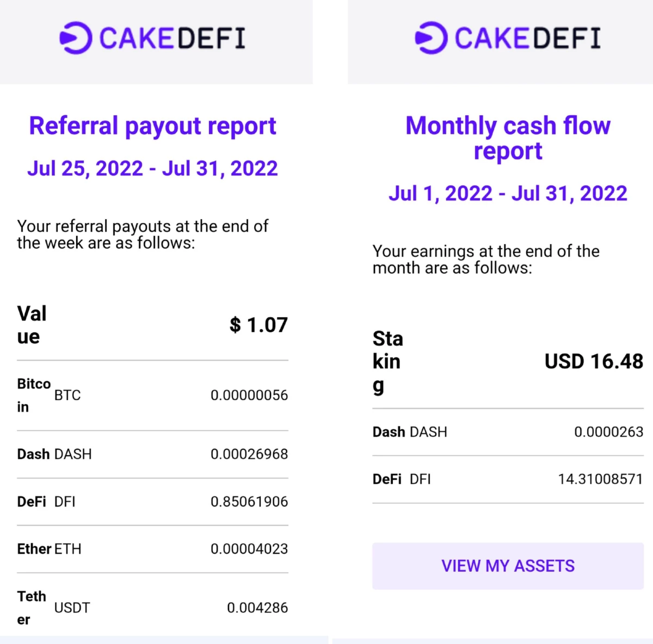Open the VIEW MY ASSETS button
This screenshot has height=644, width=653.
(508, 566)
